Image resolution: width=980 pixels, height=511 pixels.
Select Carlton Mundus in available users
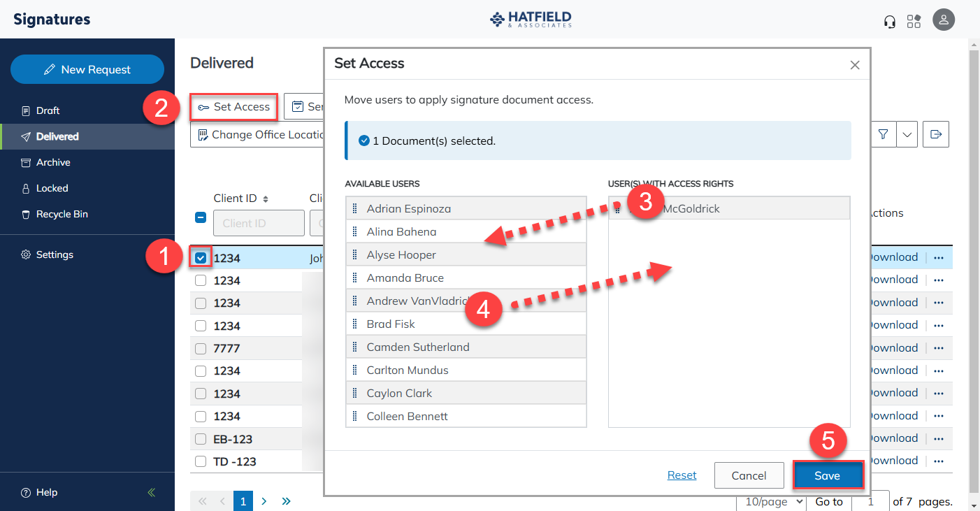[x=466, y=370]
